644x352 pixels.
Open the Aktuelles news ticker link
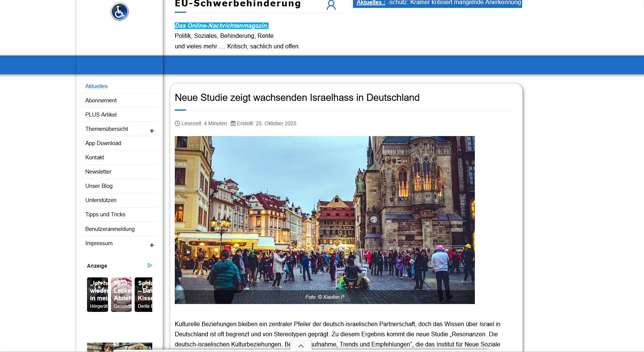[x=370, y=3]
